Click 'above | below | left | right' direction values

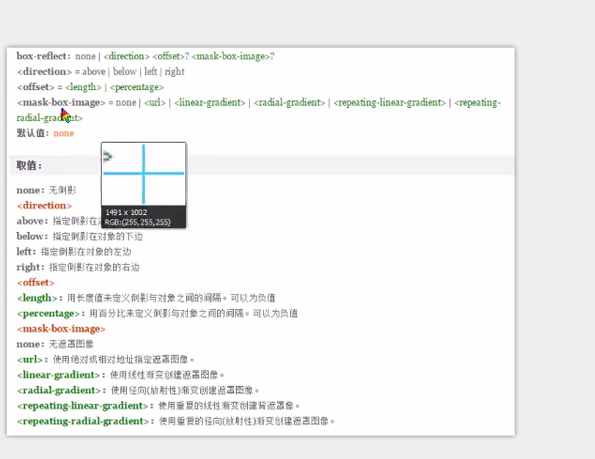(133, 72)
